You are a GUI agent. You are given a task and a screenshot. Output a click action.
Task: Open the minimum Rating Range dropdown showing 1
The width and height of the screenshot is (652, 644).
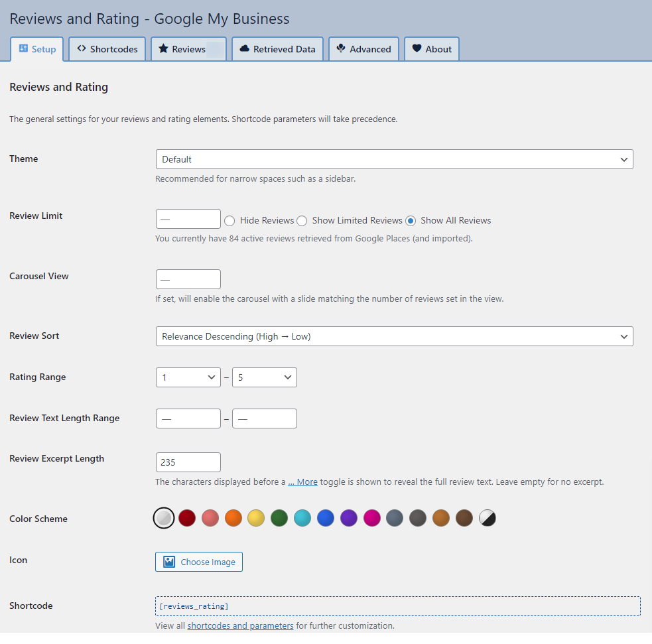click(x=188, y=377)
